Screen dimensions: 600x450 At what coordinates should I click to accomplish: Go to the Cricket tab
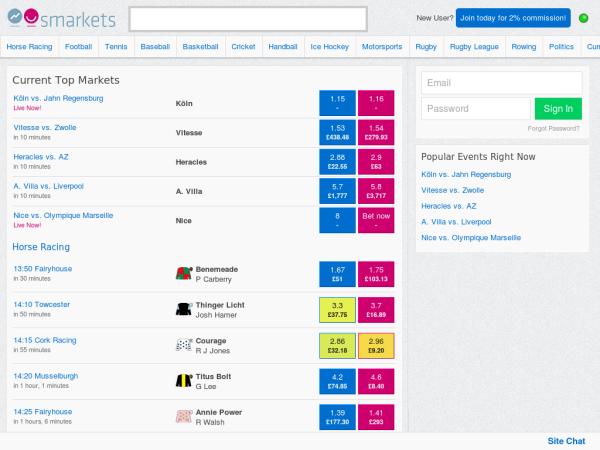(x=243, y=47)
